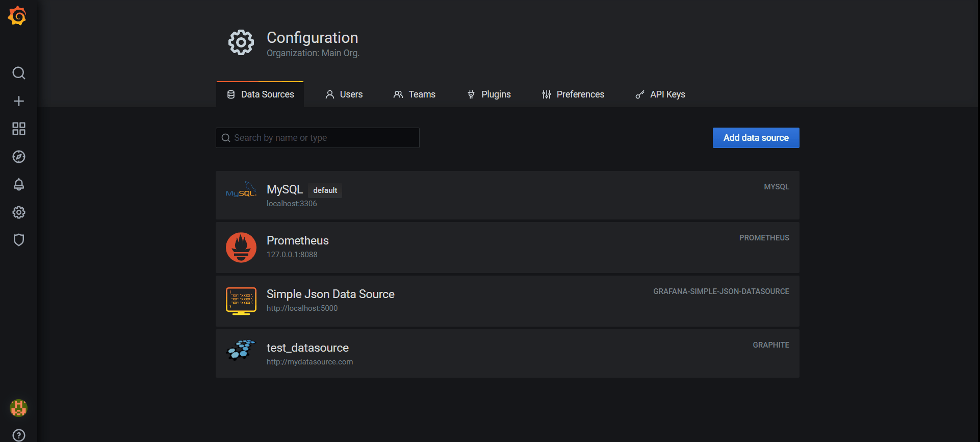Click the large Configuration gear header icon
Viewport: 980px width, 442px height.
[241, 42]
